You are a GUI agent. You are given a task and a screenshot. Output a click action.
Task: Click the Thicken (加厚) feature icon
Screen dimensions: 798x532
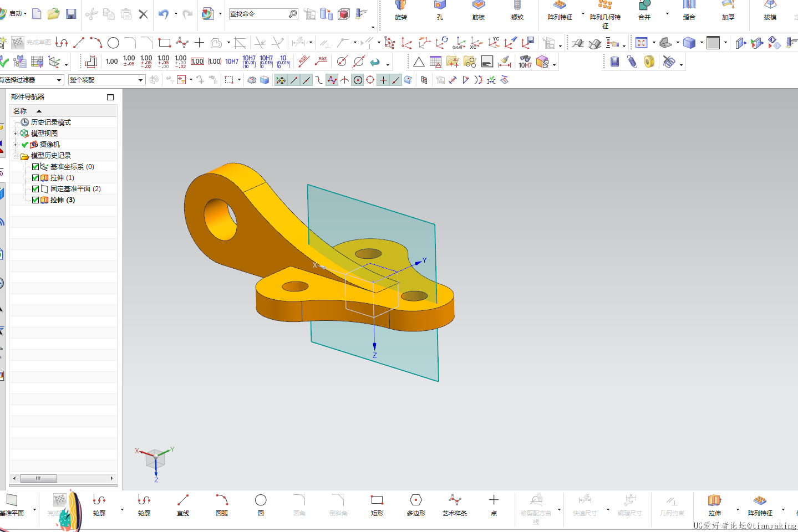pos(728,10)
